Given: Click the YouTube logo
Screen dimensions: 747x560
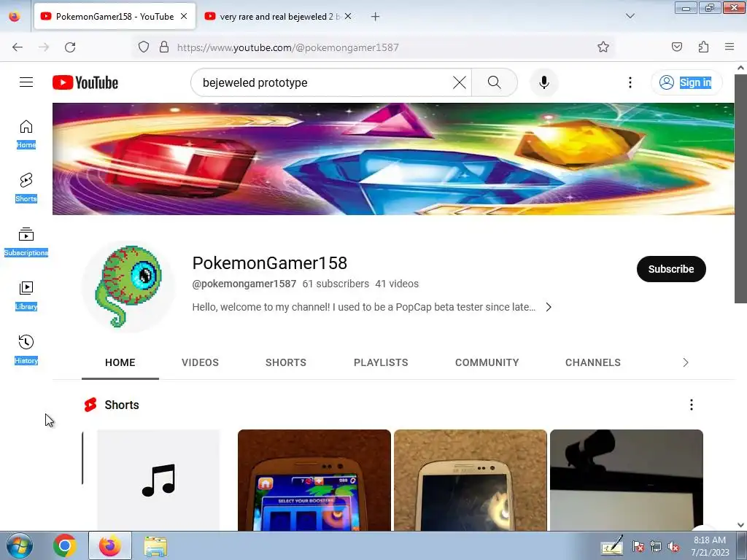Looking at the screenshot, I should 85,82.
